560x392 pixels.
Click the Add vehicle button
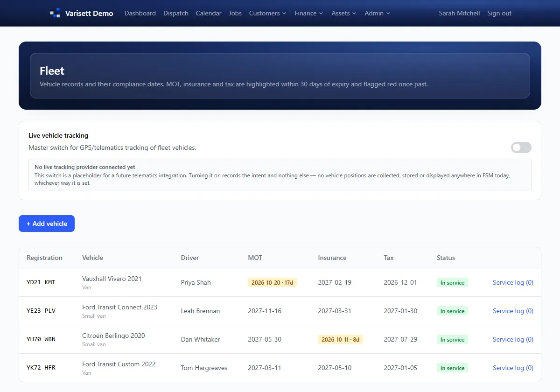tap(47, 224)
